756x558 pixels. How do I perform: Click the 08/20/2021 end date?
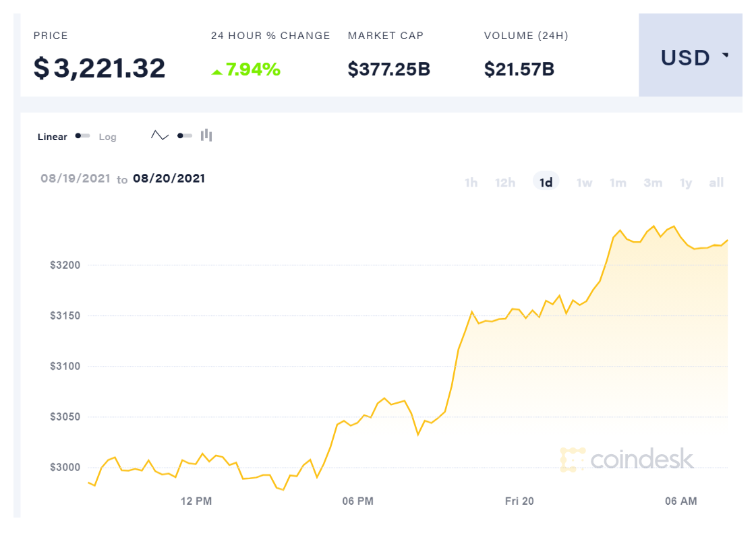tap(169, 179)
